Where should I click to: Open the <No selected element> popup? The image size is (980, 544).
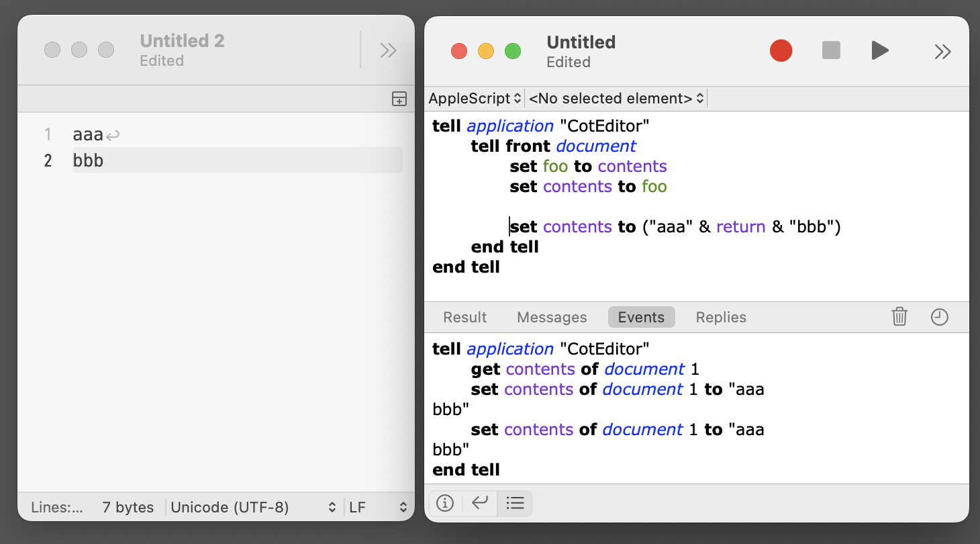coord(615,98)
